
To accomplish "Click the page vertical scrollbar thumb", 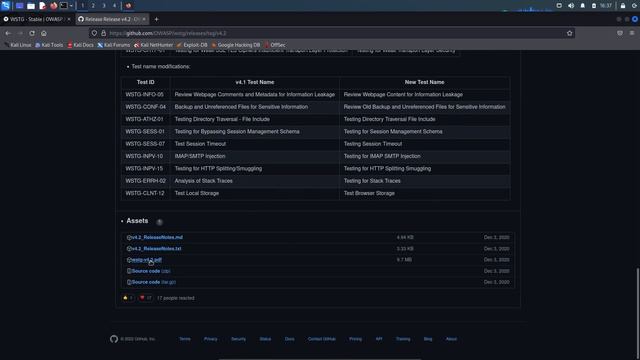I will coord(638,312).
